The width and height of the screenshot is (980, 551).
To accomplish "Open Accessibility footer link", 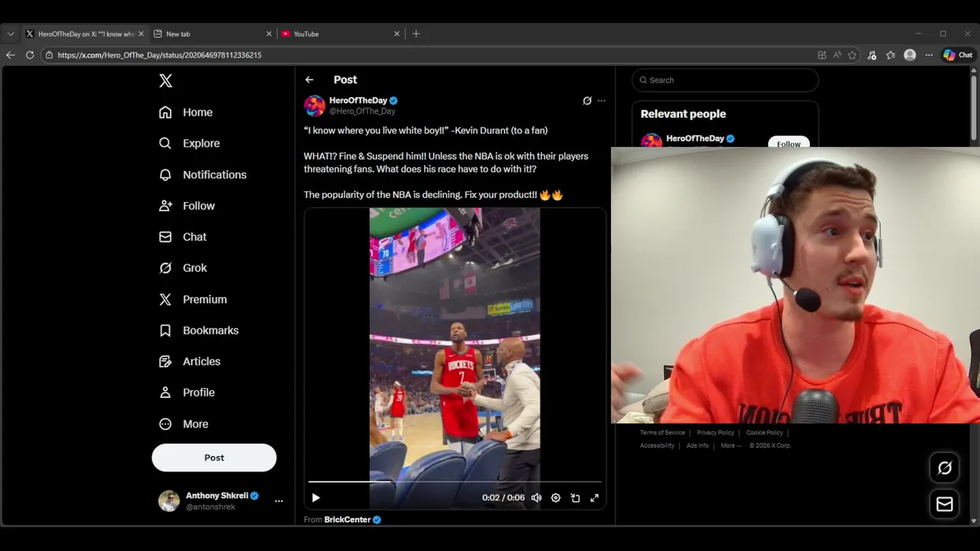I will 657,445.
